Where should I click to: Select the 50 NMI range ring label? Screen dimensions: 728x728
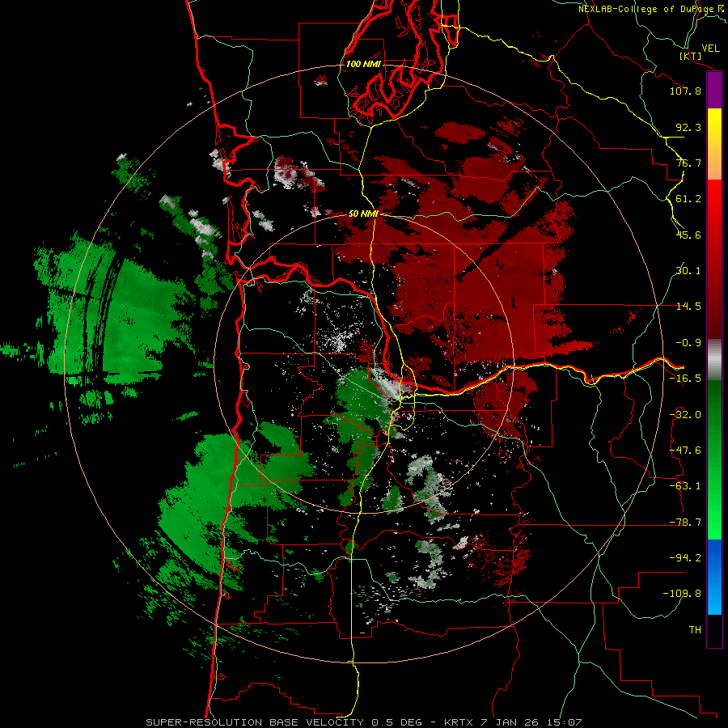point(363,214)
